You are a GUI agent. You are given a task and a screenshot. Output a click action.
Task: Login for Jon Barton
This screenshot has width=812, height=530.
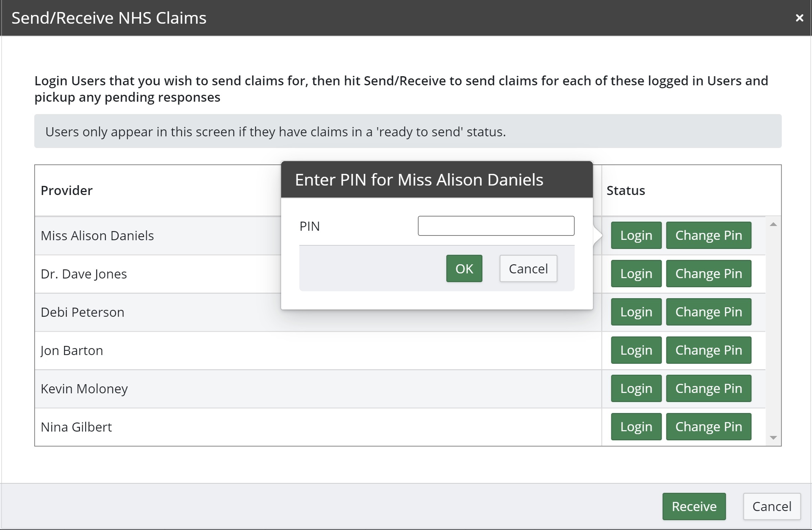point(636,350)
